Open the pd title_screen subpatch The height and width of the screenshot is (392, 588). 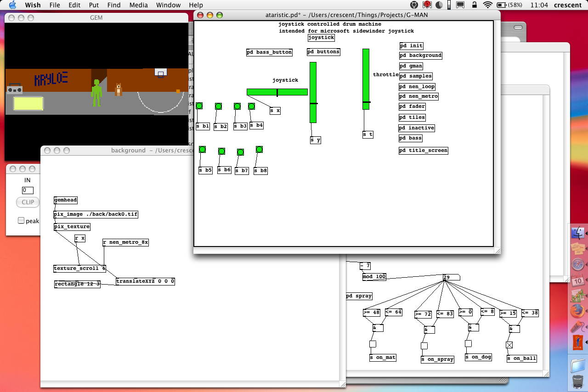(x=423, y=151)
